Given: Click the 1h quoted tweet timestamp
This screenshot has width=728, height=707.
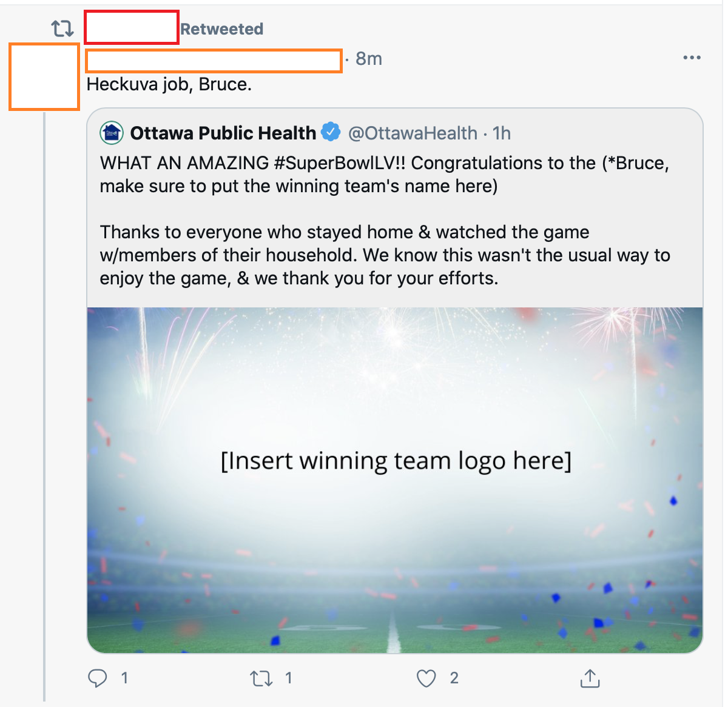Looking at the screenshot, I should (x=502, y=133).
